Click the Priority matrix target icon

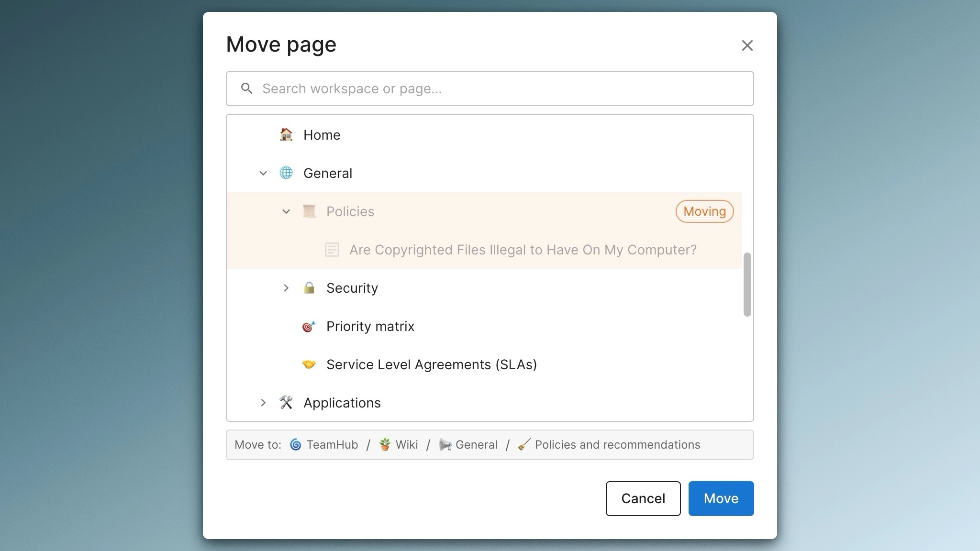point(309,326)
